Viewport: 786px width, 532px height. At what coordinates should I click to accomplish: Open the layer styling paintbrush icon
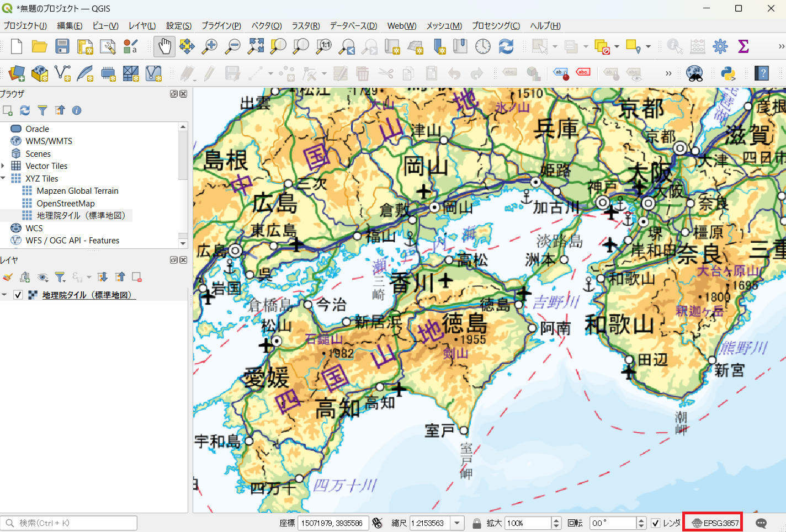pyautogui.click(x=8, y=277)
